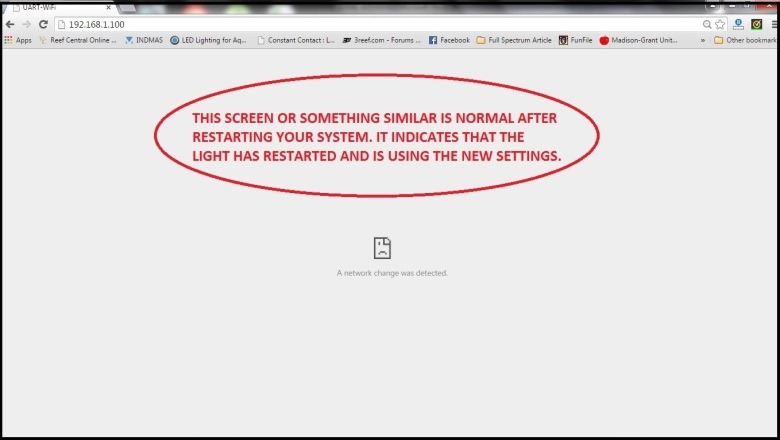Reload the page with refresh icon

tap(43, 24)
